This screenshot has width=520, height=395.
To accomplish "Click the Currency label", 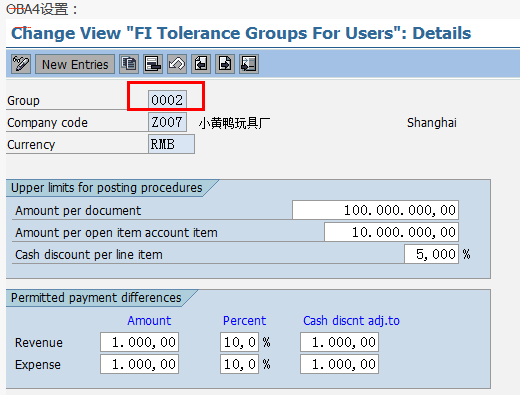I will (x=31, y=145).
